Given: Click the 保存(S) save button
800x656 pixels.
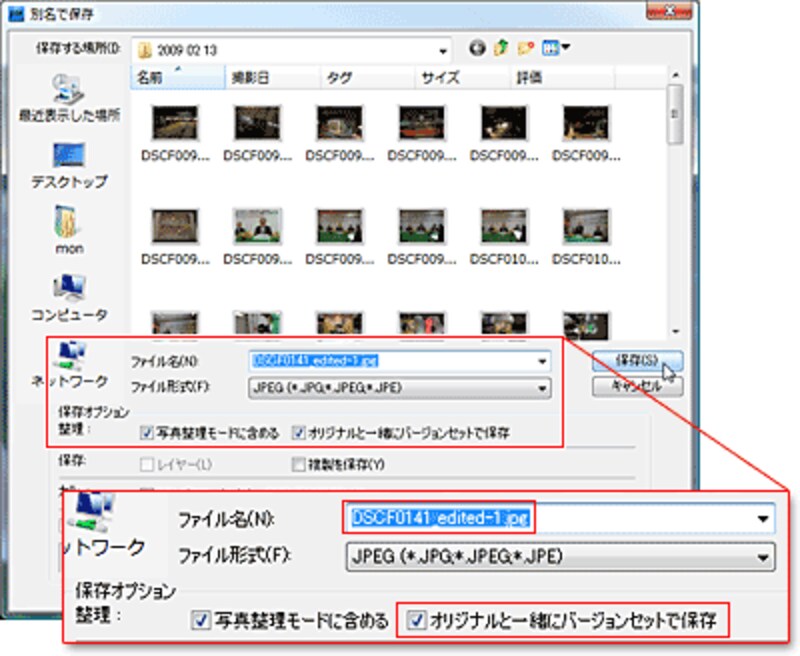Looking at the screenshot, I should (637, 361).
